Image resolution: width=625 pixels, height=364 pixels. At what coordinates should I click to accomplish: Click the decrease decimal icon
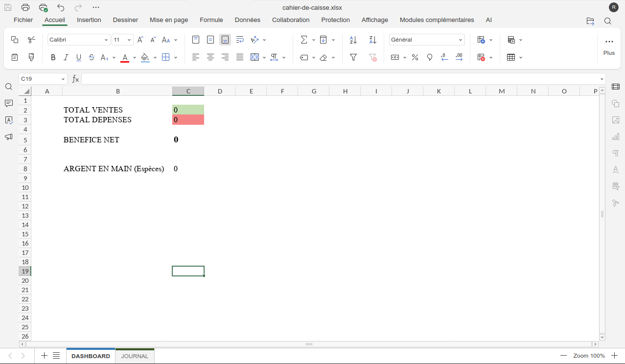click(x=444, y=57)
